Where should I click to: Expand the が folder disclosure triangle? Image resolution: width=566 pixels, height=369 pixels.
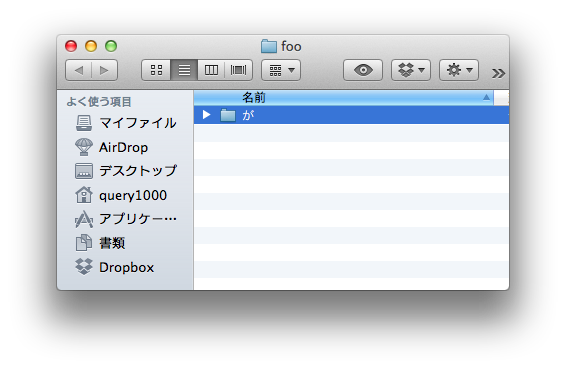[x=206, y=115]
